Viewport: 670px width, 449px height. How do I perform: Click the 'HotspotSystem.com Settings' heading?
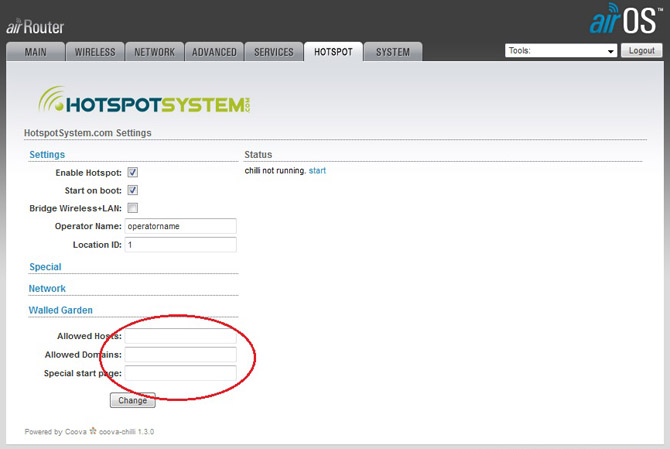88,133
